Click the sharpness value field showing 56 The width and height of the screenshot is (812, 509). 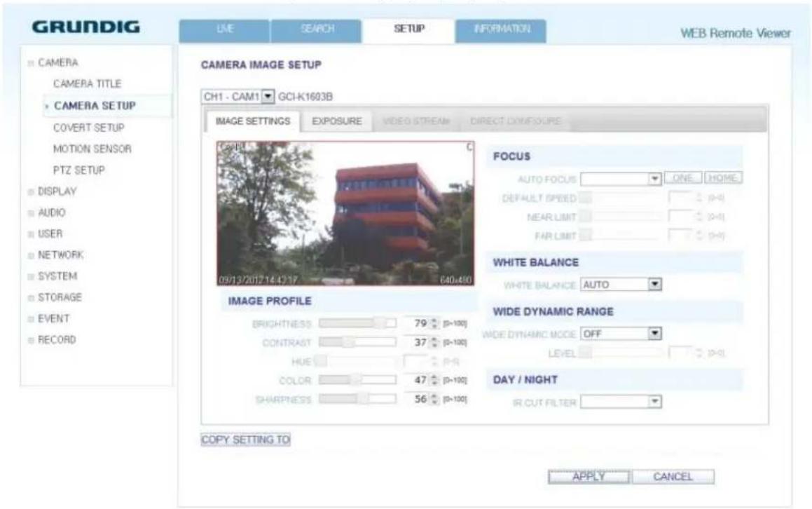pyautogui.click(x=418, y=399)
